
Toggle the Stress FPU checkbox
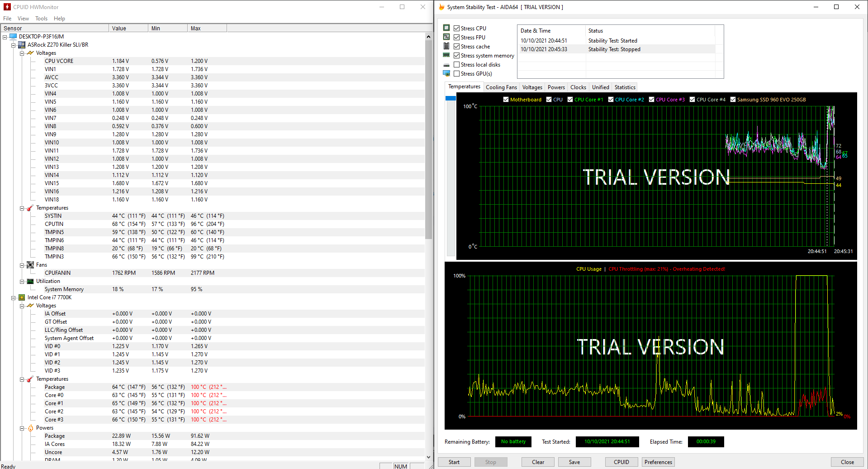coord(457,37)
